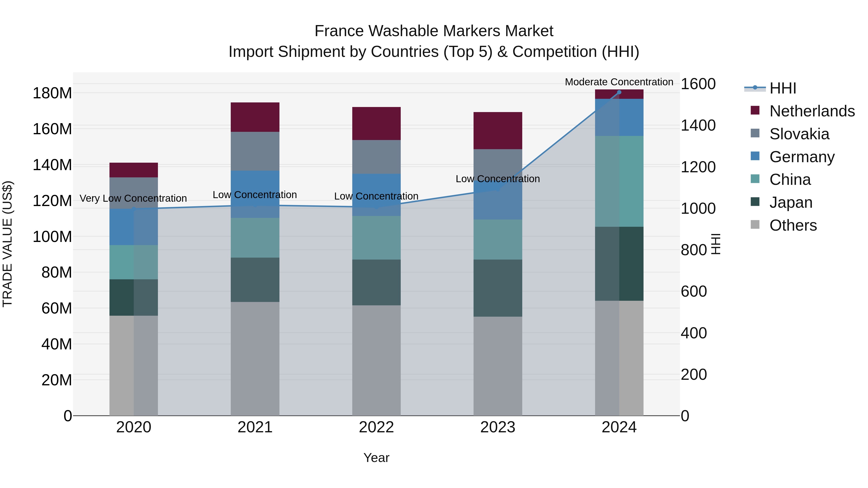Click the Slovakia segment of 2022 bar
The width and height of the screenshot is (868, 488).
pyautogui.click(x=376, y=157)
